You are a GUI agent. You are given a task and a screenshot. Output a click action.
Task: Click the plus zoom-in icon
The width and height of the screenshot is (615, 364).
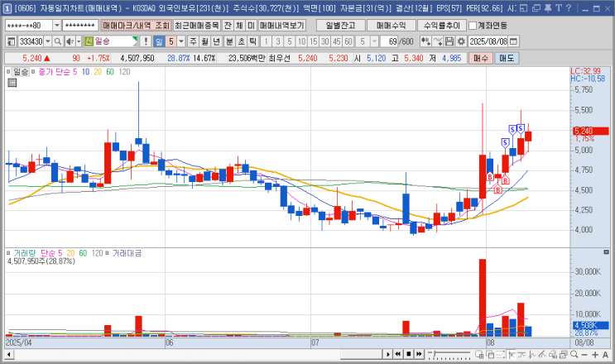coord(595,355)
